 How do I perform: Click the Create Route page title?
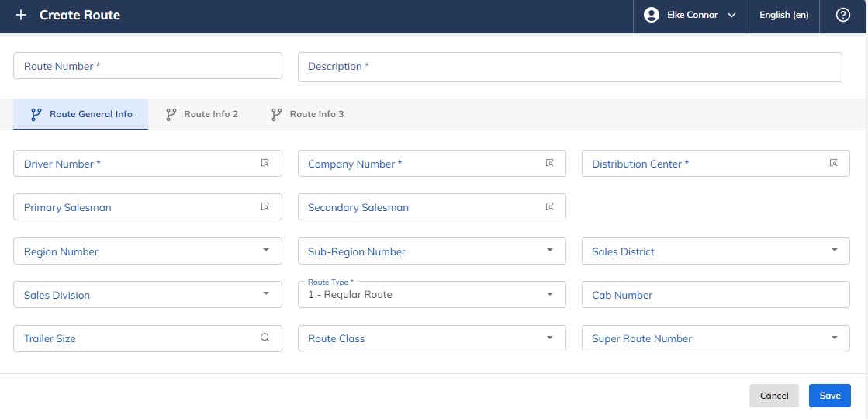pos(80,15)
